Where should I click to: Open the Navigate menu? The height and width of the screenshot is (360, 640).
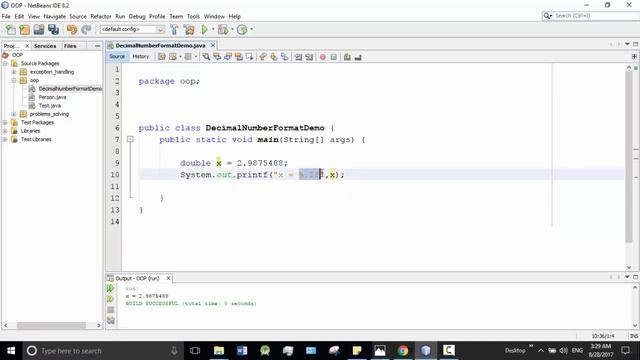point(55,16)
